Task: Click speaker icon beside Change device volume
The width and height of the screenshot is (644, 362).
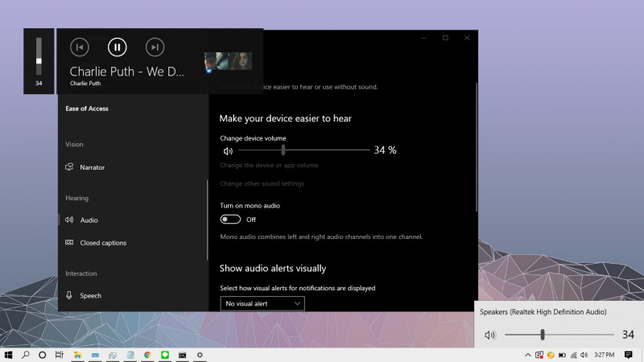Action: (228, 151)
